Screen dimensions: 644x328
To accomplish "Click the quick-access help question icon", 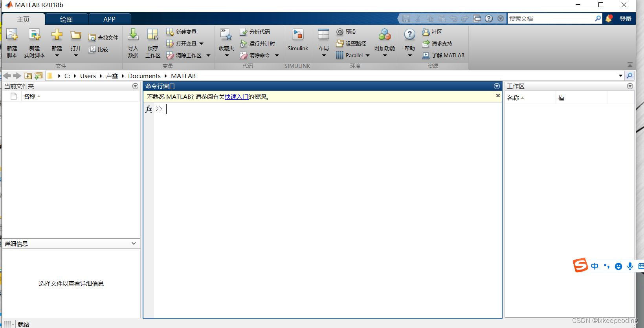I will pos(489,18).
